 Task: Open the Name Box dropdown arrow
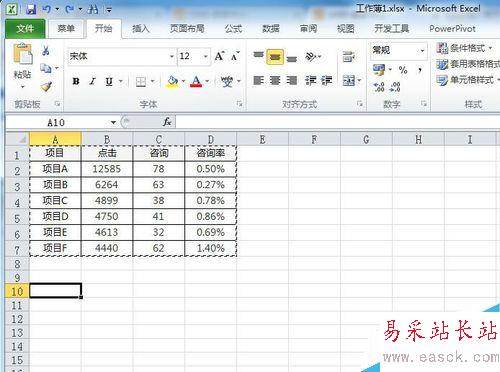click(113, 123)
